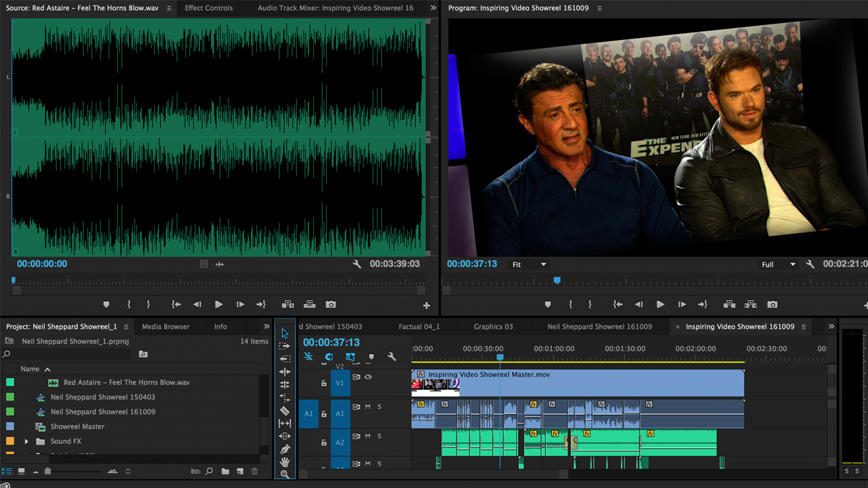Add marker in the timeline header
868x488 pixels.
(371, 357)
